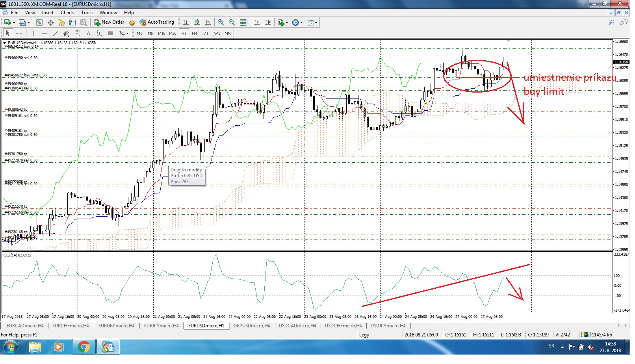Image resolution: width=635 pixels, height=364 pixels.
Task: Expand the Periods dropdown arrow
Action: [x=301, y=22]
